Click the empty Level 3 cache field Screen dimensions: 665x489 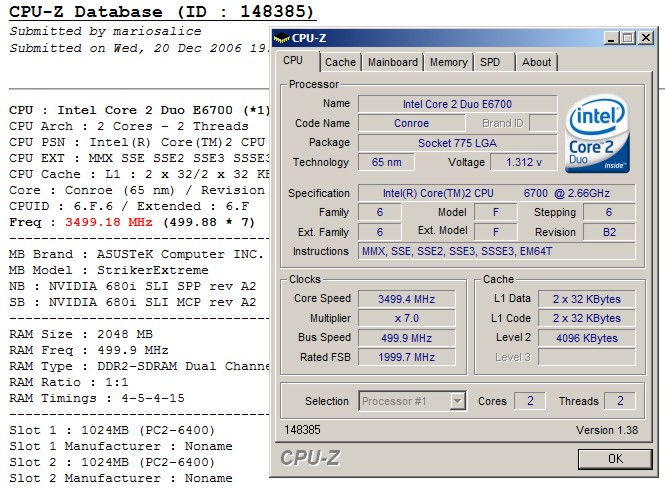587,357
